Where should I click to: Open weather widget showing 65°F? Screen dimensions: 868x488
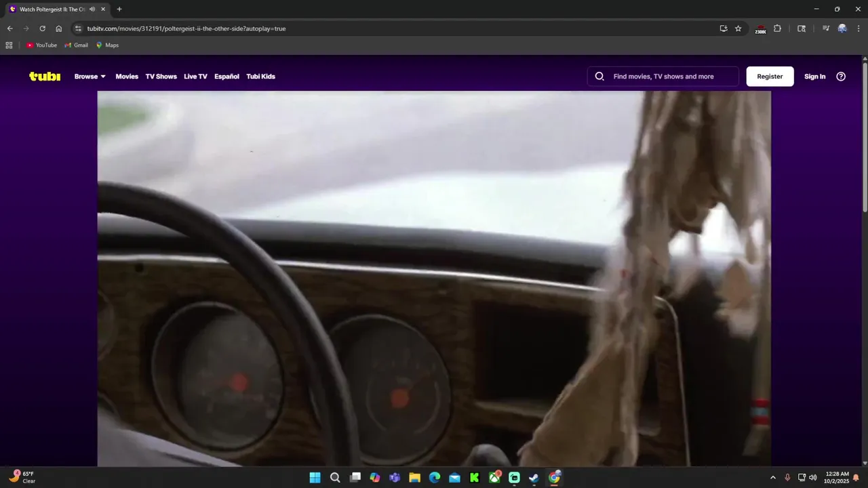tap(22, 477)
